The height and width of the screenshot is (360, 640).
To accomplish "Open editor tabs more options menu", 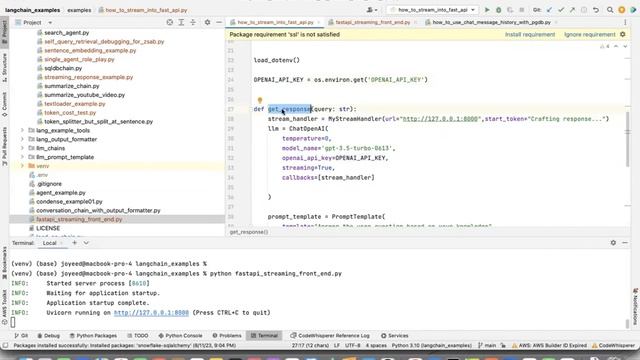I will coord(625,22).
